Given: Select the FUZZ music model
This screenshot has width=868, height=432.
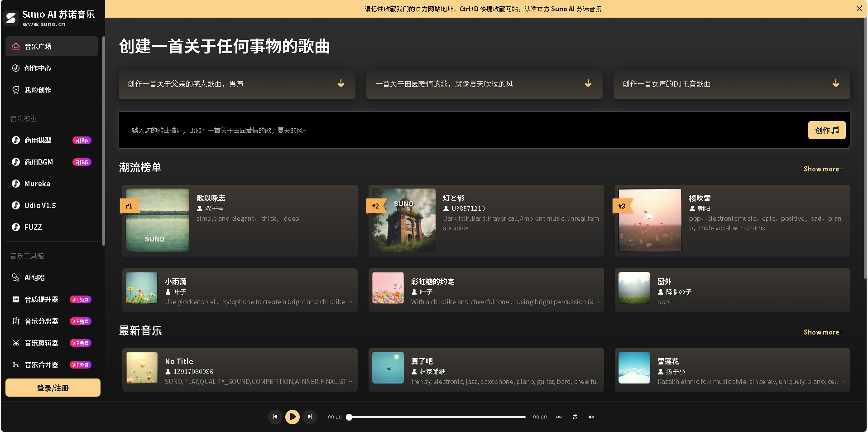Looking at the screenshot, I should coord(33,227).
